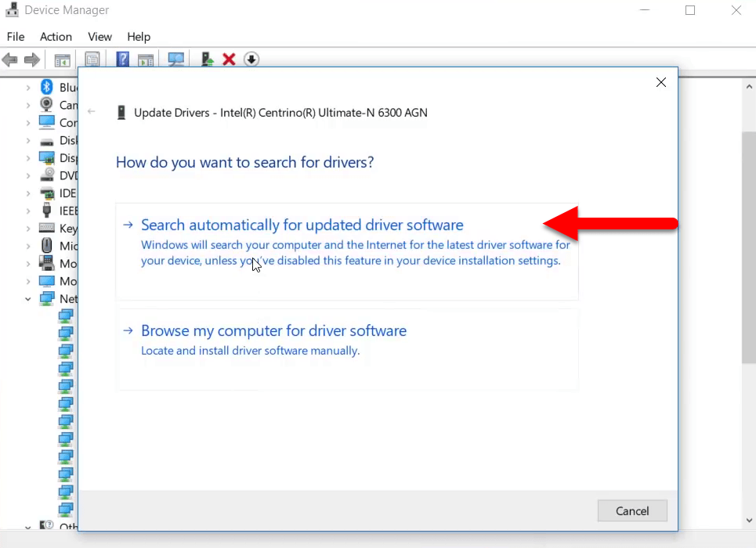The height and width of the screenshot is (548, 756).
Task: Expand the Mice category chevron
Action: coord(28,247)
